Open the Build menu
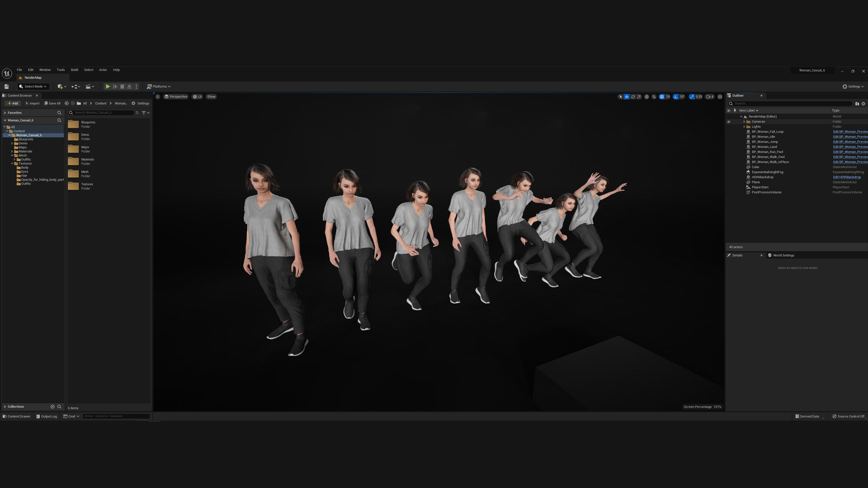The image size is (868, 488). [x=74, y=70]
